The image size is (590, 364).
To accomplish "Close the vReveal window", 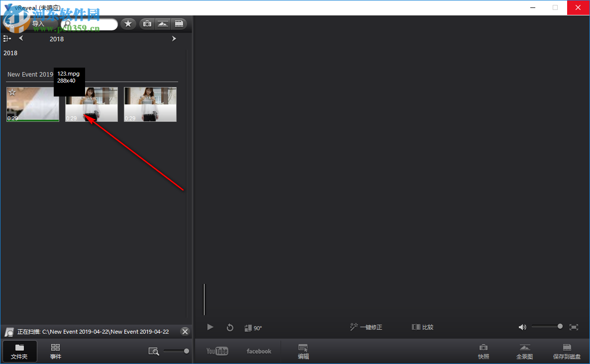I will point(578,7).
